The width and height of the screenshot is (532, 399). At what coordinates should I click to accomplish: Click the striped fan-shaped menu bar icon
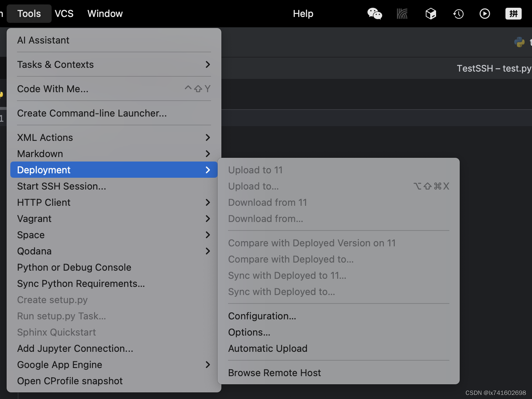pos(402,14)
